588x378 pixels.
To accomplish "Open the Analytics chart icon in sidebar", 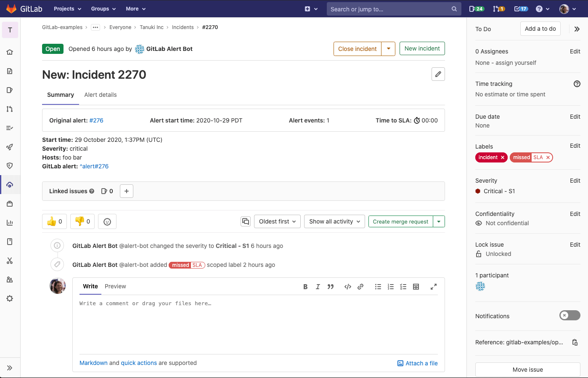I will [x=10, y=222].
